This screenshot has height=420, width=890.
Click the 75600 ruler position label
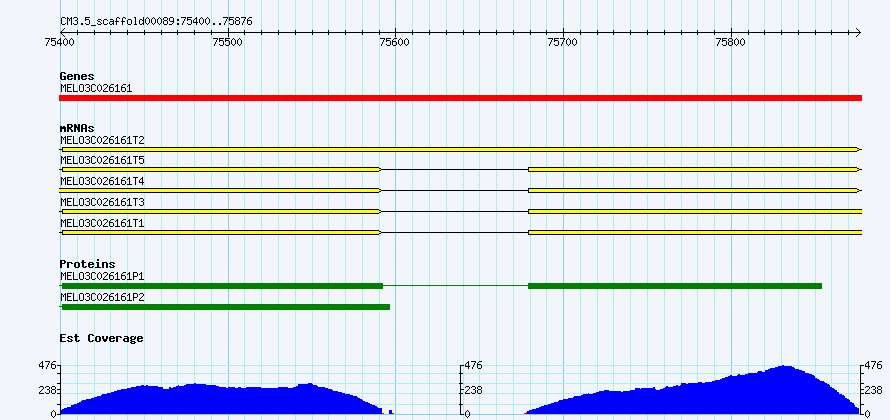pos(396,42)
